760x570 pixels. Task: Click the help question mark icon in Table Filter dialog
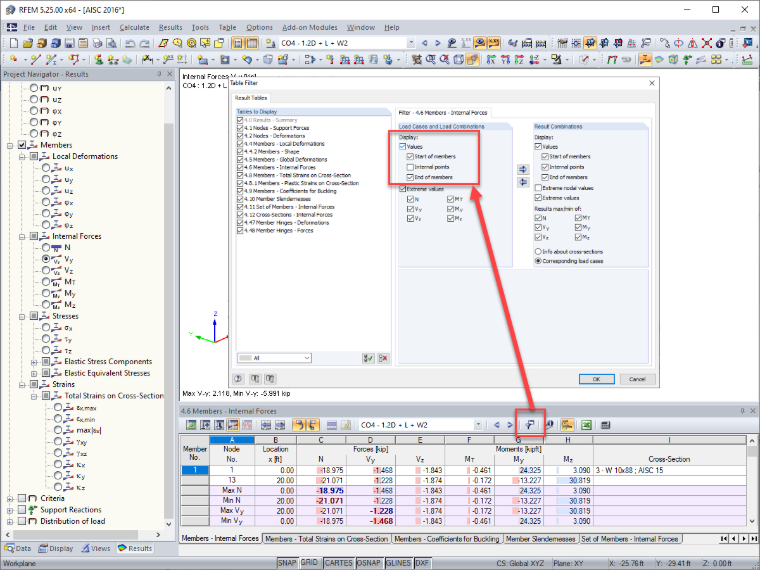click(238, 379)
